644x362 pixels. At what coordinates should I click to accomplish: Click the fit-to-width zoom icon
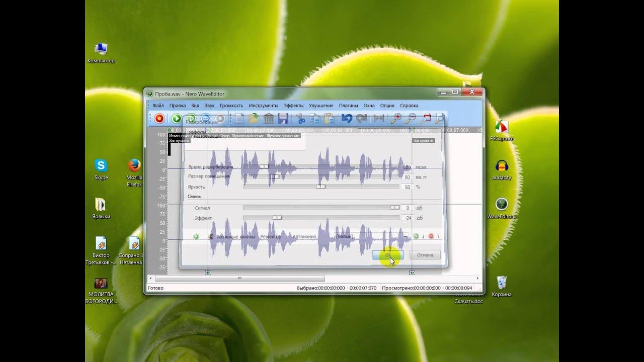(x=379, y=119)
